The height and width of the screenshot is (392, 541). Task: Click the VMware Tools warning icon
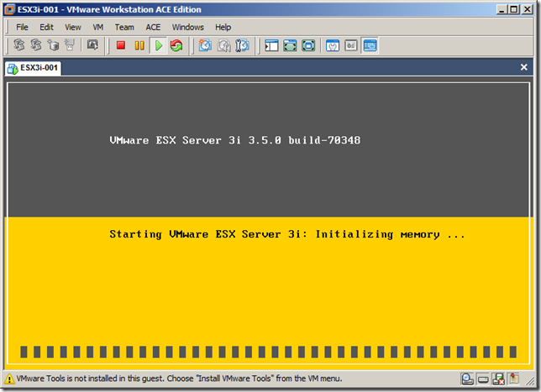click(9, 379)
